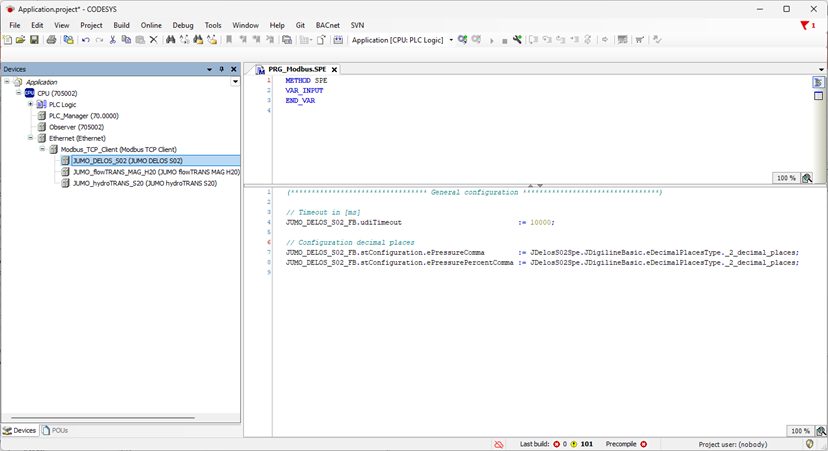Click the crossed-out cloud status icon
The height and width of the screenshot is (451, 828).
point(498,444)
